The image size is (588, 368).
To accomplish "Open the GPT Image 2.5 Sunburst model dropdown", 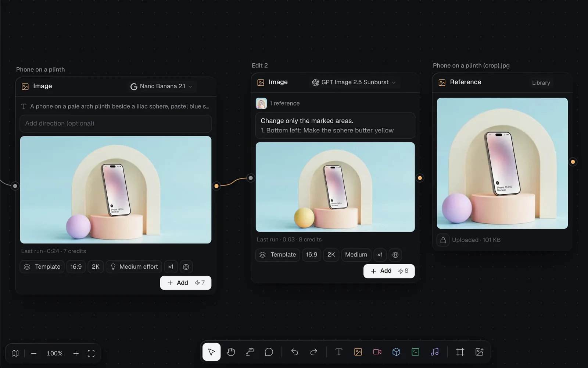I will pos(354,82).
